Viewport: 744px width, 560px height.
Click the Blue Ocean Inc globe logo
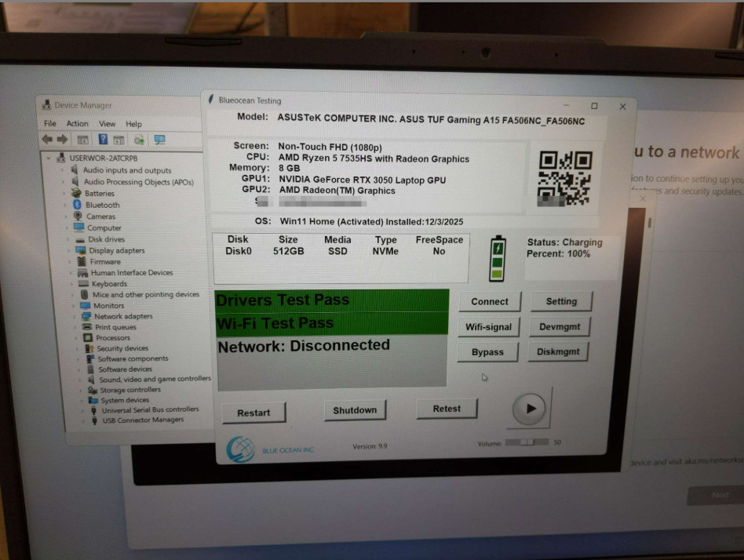(240, 449)
